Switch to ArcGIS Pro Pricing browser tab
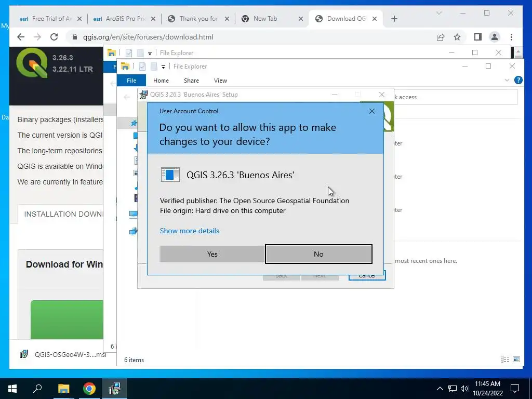 click(x=124, y=19)
